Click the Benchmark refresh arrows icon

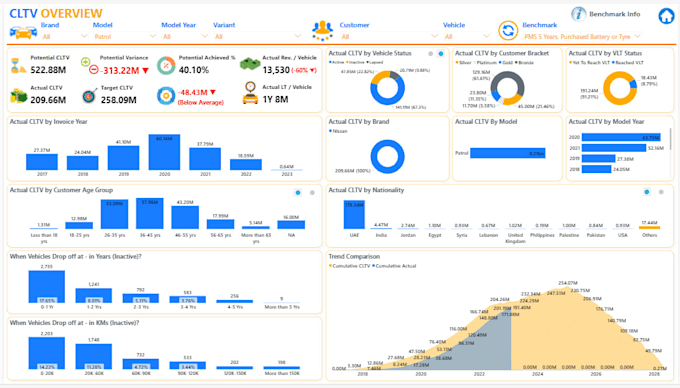[x=508, y=31]
